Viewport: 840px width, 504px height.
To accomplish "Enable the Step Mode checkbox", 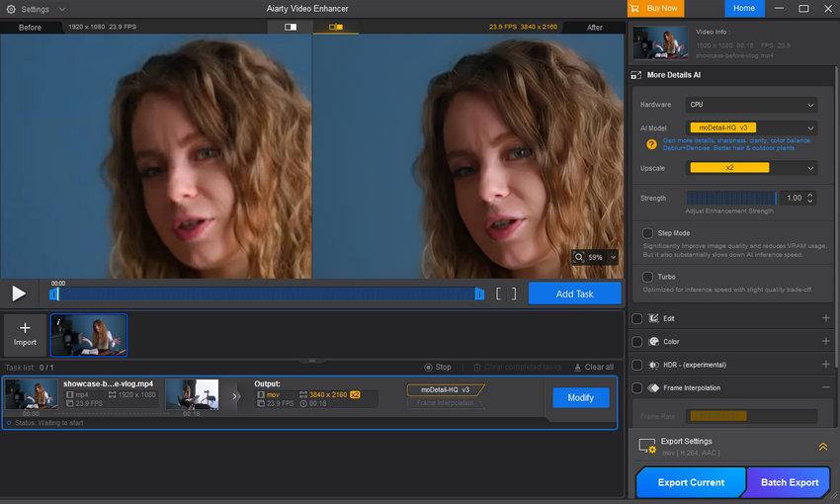I will [x=647, y=233].
